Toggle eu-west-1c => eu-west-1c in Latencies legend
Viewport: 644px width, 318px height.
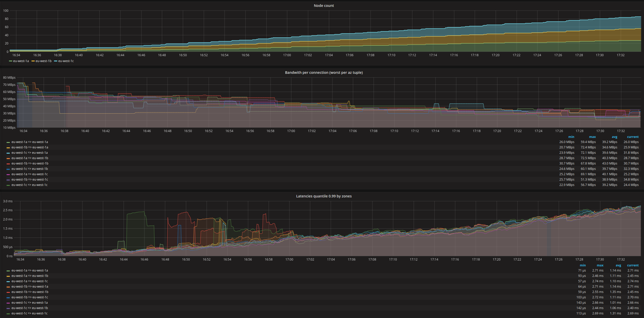(x=29, y=313)
